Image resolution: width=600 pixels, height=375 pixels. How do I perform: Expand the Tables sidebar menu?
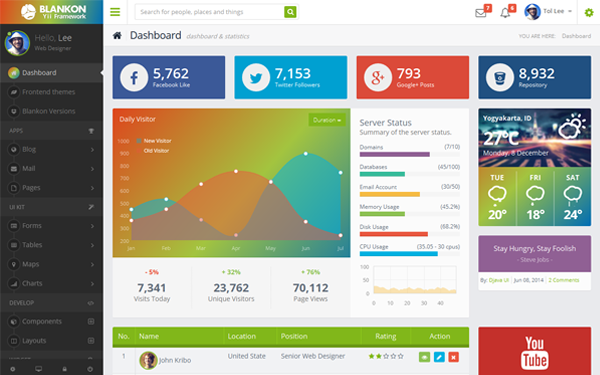(x=51, y=245)
